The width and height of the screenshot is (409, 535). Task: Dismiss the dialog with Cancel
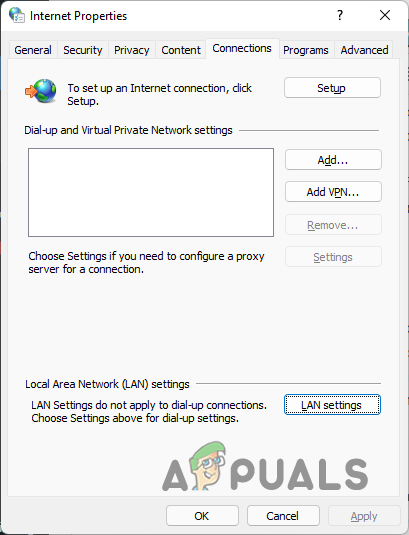coord(283,516)
